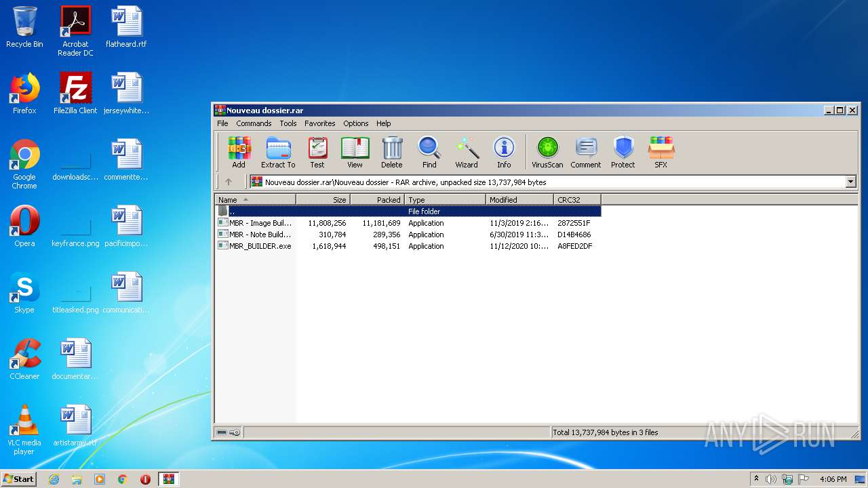The width and height of the screenshot is (868, 488).
Task: Click Windows Explorer taskbar folder icon
Action: click(x=77, y=479)
